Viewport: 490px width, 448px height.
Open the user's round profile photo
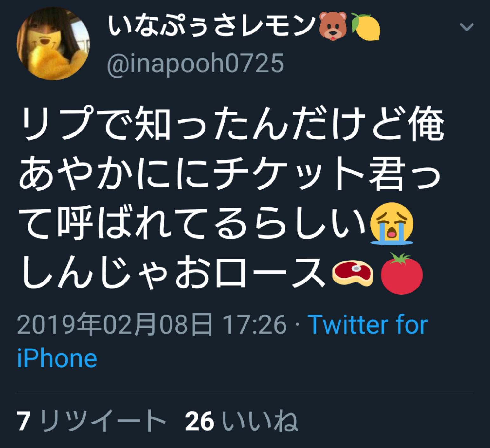53,44
